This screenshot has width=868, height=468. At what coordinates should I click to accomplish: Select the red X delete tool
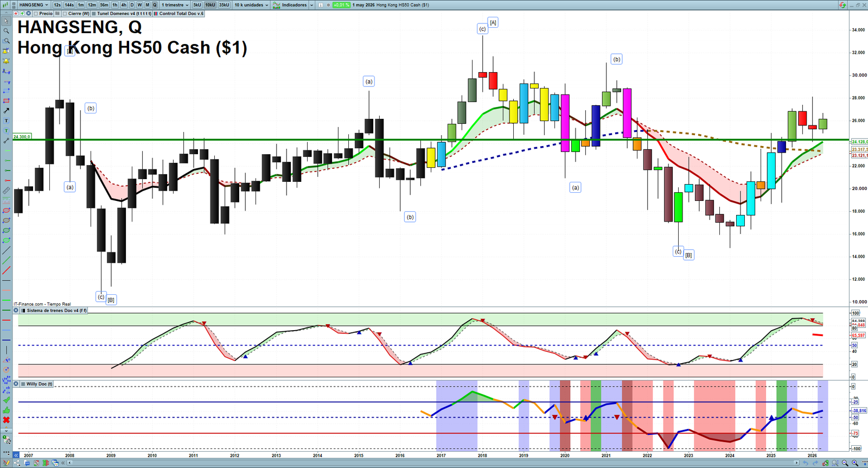[6, 420]
